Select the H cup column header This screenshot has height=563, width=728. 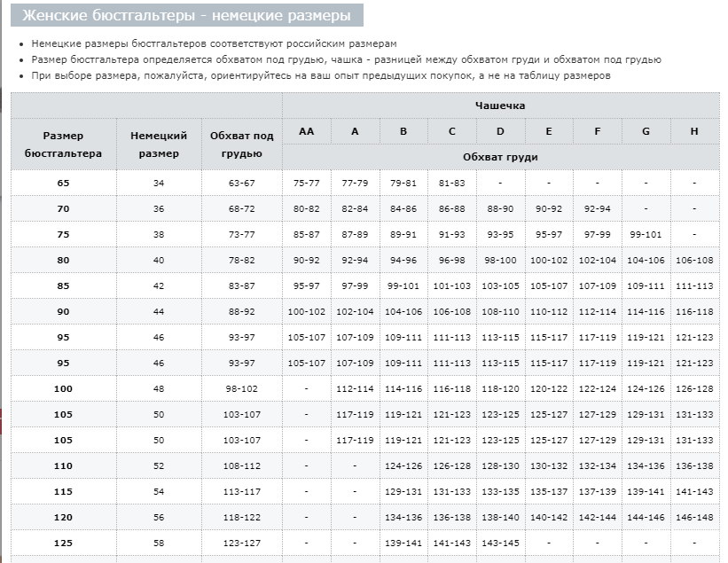(694, 131)
